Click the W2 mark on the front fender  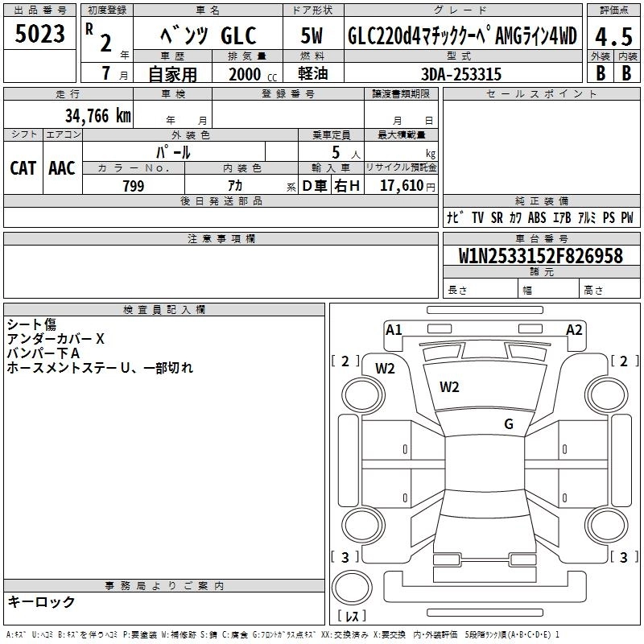[x=385, y=369]
